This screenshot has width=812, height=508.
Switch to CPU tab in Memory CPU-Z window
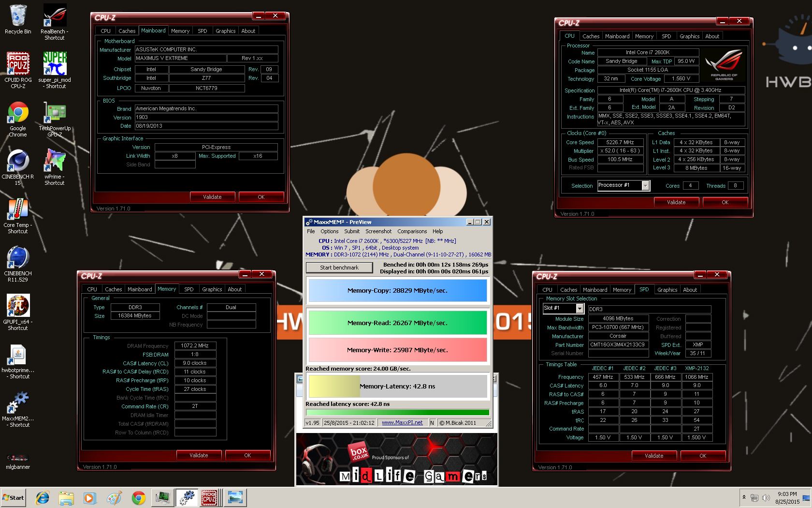point(92,289)
